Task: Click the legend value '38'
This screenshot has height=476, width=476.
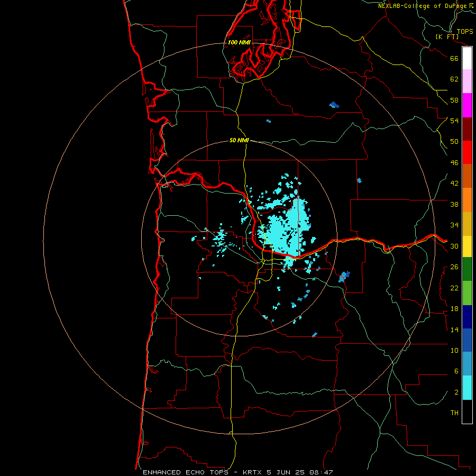Action: click(454, 204)
